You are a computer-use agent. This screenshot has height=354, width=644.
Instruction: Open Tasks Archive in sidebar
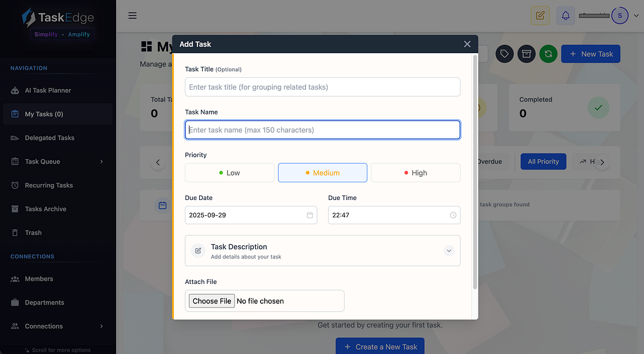coord(58,209)
